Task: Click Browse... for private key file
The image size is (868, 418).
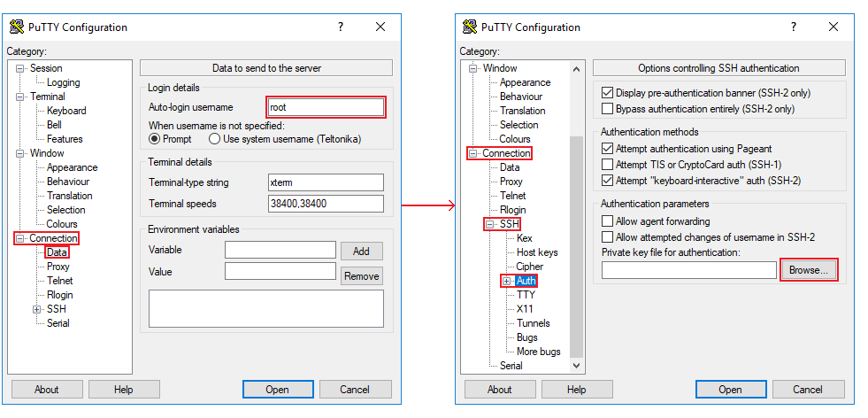Action: tap(809, 270)
